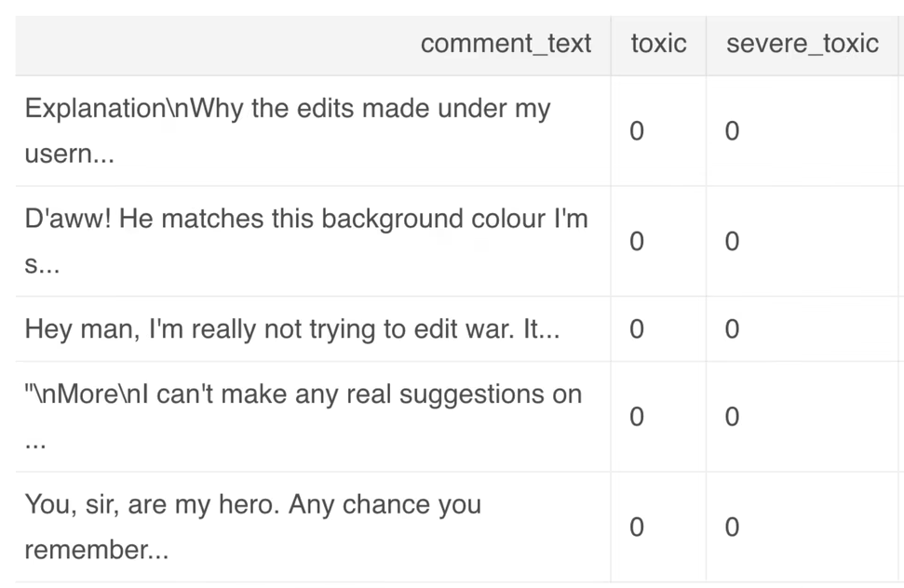
Task: Select toxic value in the 'You, sir' row
Action: pyautogui.click(x=637, y=528)
